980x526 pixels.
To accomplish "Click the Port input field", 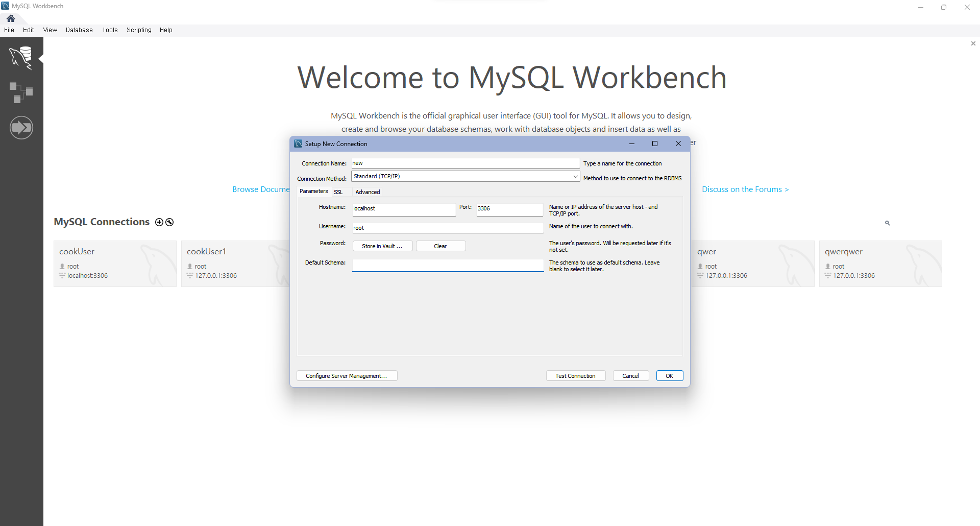I will click(509, 209).
